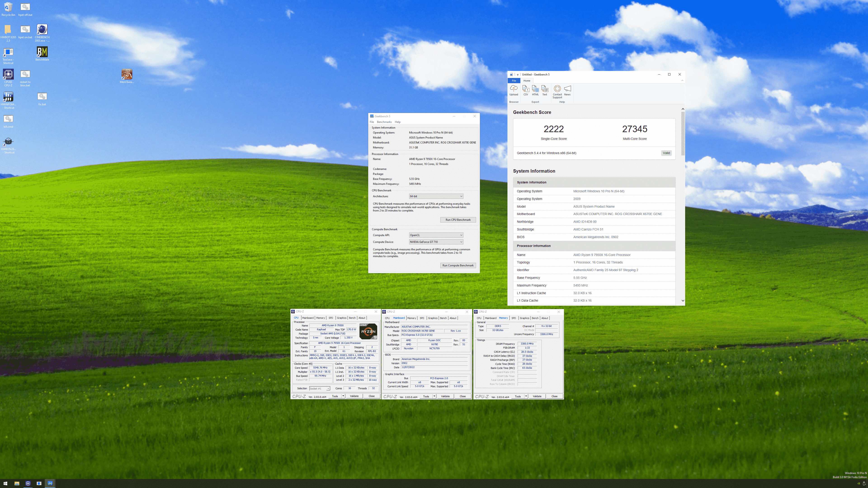
Task: Select the fix.bat desktop file
Action: (42, 99)
